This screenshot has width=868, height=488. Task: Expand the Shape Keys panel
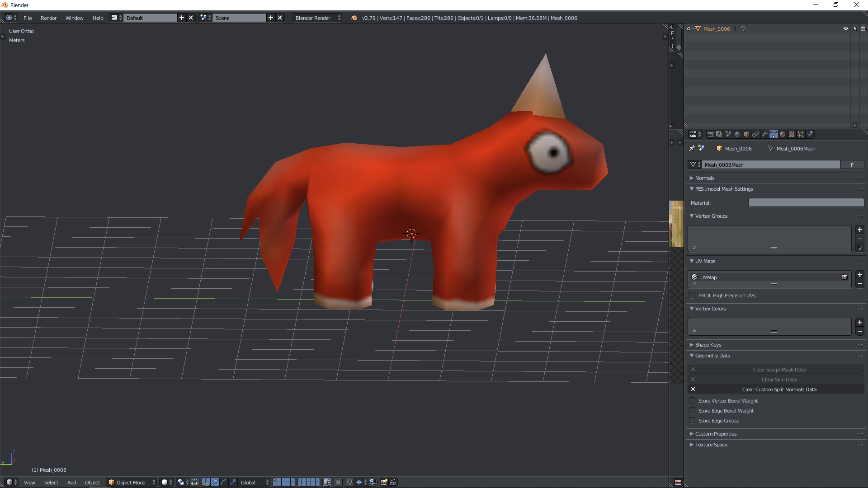(x=708, y=345)
